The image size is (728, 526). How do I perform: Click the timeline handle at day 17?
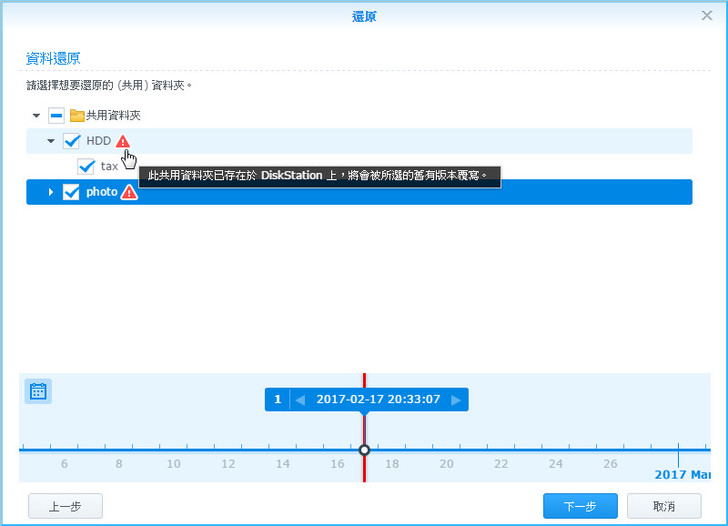pyautogui.click(x=364, y=450)
